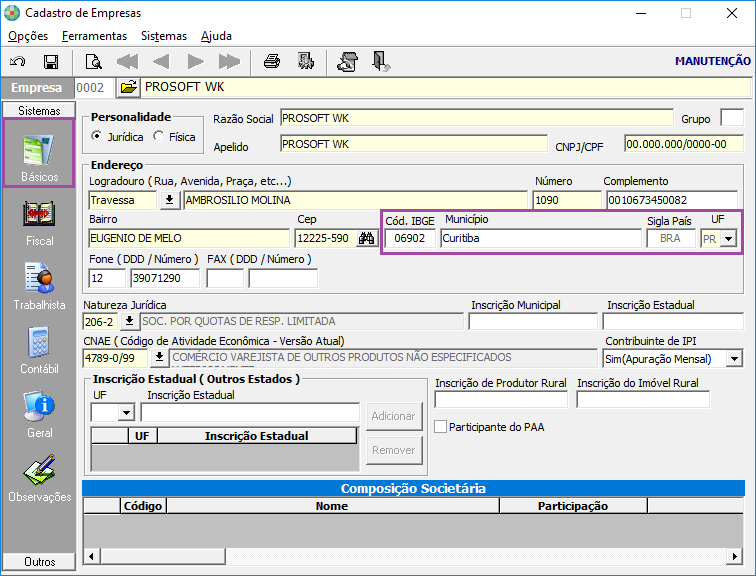
Task: Click the CNPJ/CPF field
Action: 683,144
